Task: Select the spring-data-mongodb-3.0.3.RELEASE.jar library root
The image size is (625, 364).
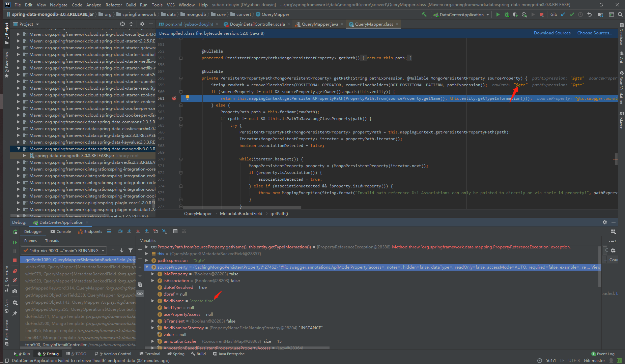Action: click(83, 155)
